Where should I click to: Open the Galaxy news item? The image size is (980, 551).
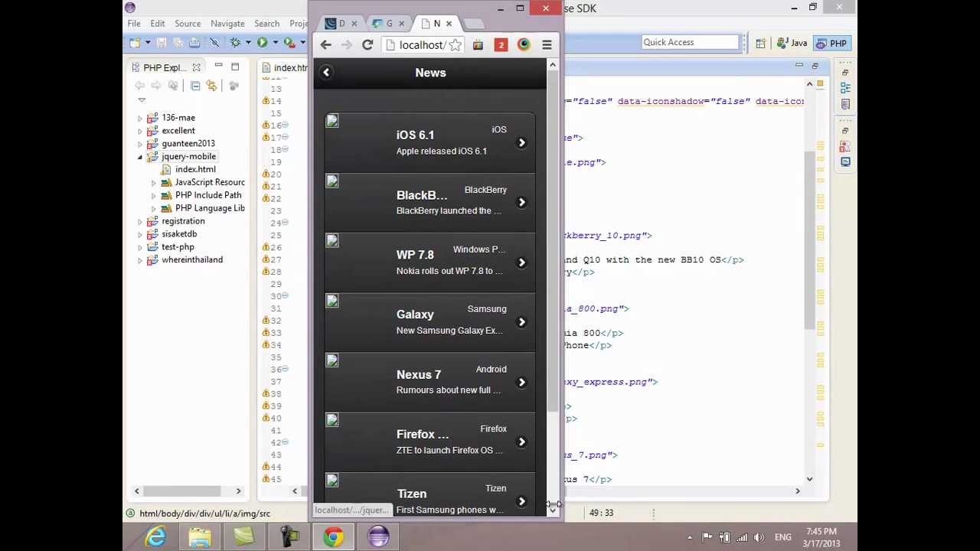pos(430,322)
